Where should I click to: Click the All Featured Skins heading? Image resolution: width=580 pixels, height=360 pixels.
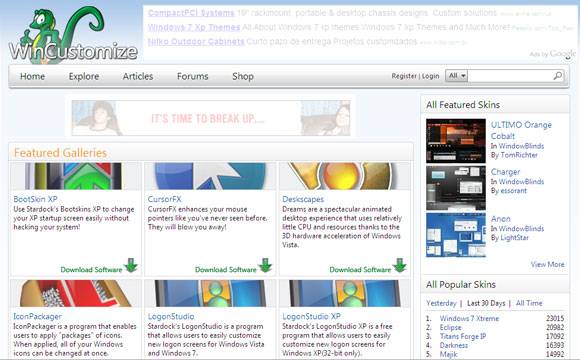point(463,105)
